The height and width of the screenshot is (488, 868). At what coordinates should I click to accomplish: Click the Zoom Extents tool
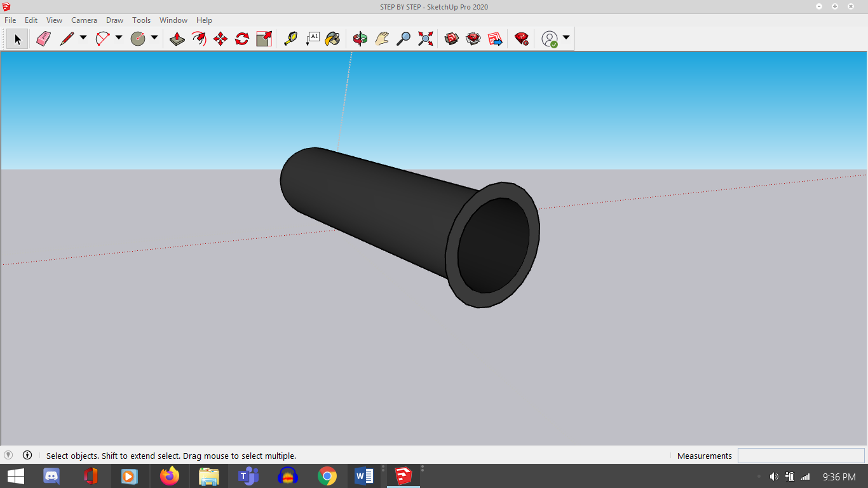tap(425, 39)
